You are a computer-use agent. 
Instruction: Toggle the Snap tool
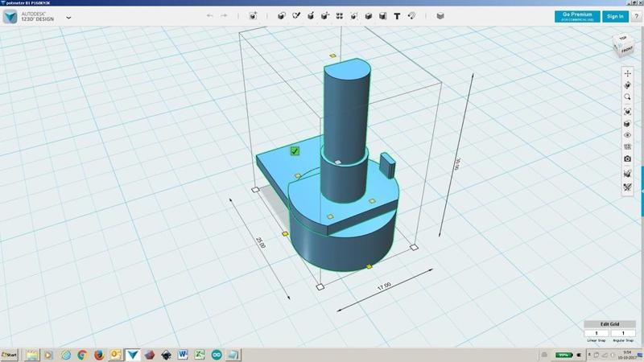point(411,16)
